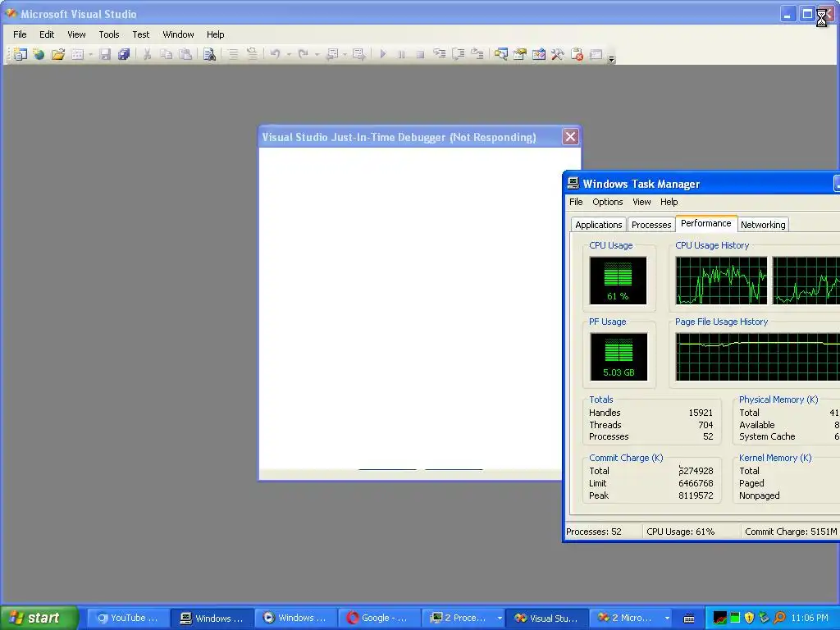The width and height of the screenshot is (840, 630).
Task: Click the Add New Item toolbar icon
Action: [x=78, y=54]
